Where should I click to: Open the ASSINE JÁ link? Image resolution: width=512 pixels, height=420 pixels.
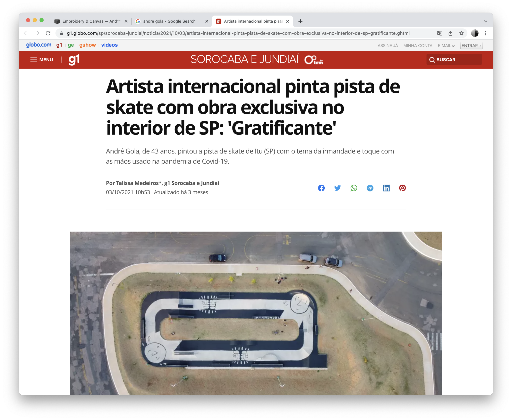(387, 46)
